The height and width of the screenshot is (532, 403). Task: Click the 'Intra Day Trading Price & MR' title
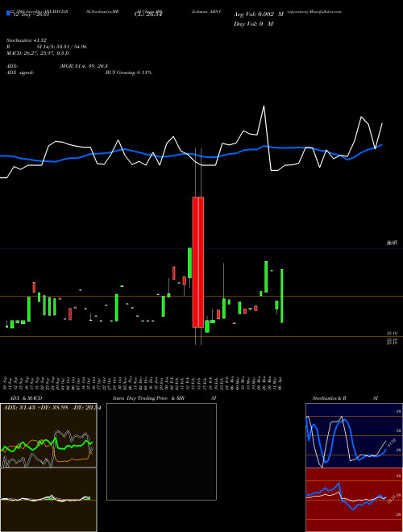[x=148, y=398]
